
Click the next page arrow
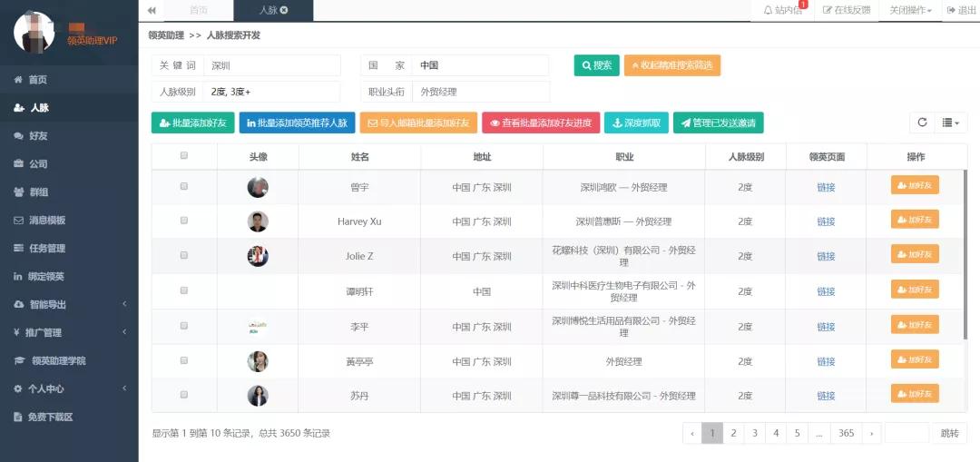coord(872,433)
